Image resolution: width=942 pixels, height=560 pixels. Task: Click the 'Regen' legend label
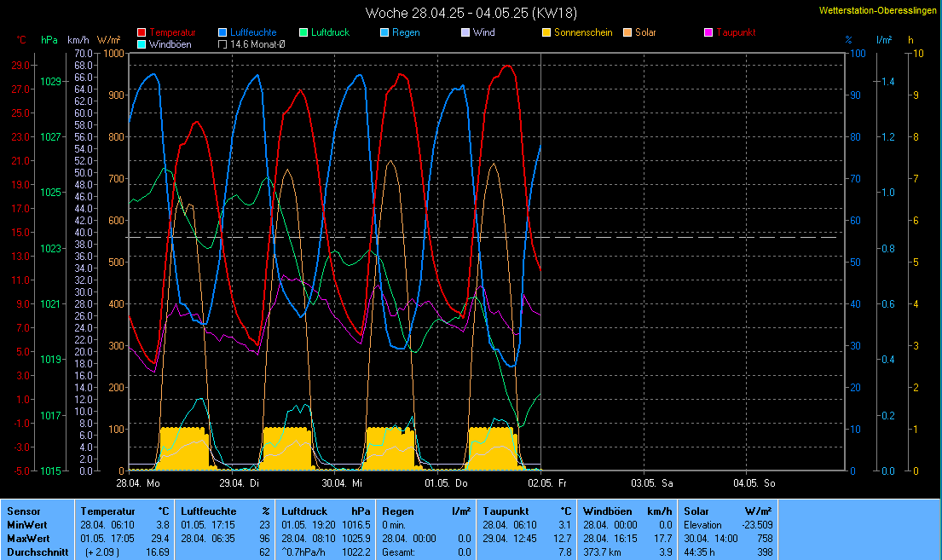(406, 32)
